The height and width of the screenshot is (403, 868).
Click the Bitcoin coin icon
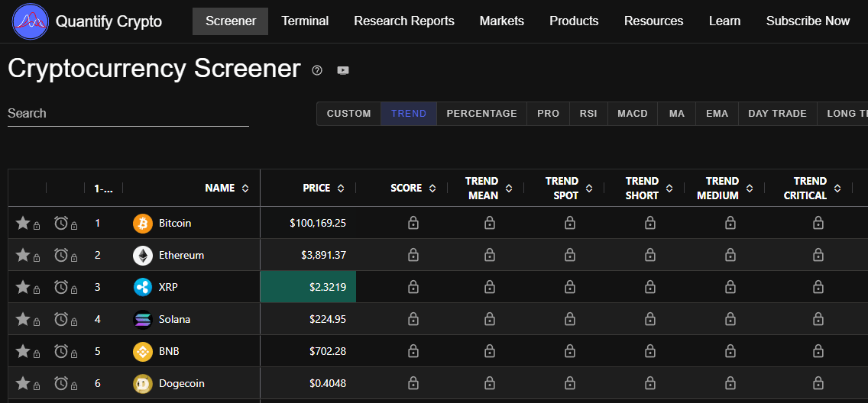pos(143,224)
